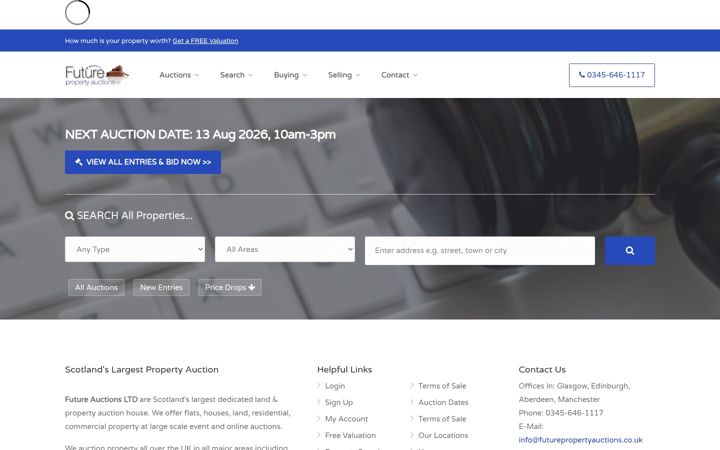Open Free Valuation in Helpful Links
Image resolution: width=720 pixels, height=450 pixels.
(350, 435)
